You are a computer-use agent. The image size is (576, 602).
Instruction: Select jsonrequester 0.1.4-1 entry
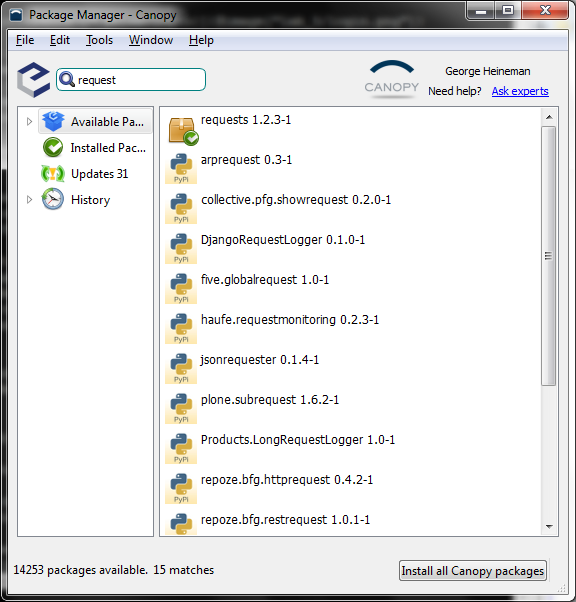point(260,360)
